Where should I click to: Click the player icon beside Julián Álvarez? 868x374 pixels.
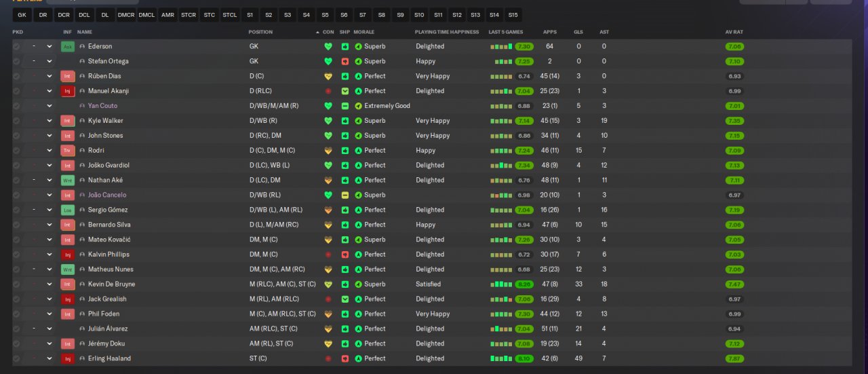(82, 329)
